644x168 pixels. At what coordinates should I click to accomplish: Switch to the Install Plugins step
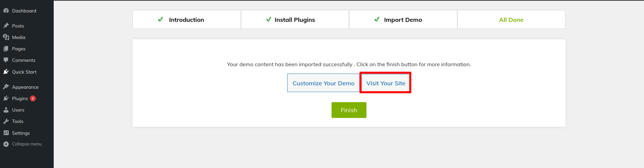(x=295, y=20)
